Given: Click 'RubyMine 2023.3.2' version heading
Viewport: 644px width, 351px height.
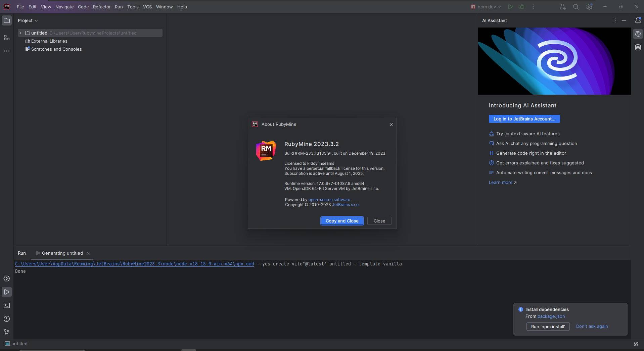Looking at the screenshot, I should click(312, 144).
